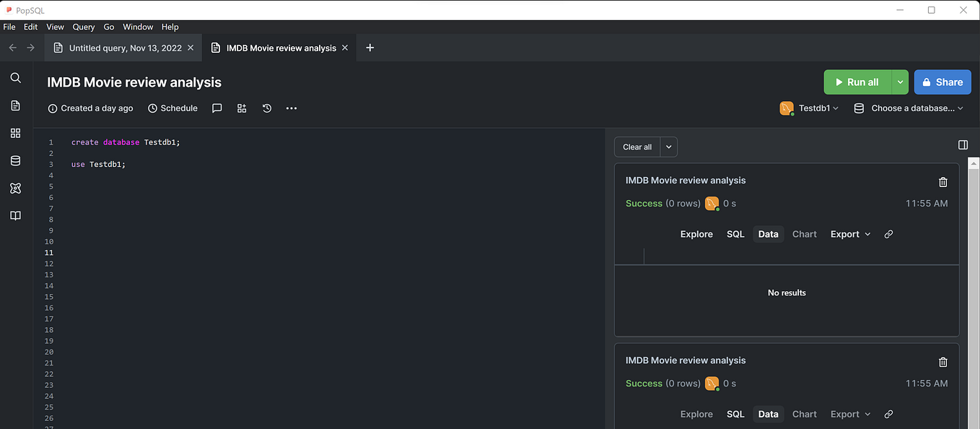The height and width of the screenshot is (429, 980).
Task: Open Export dropdown in first result
Action: 850,234
